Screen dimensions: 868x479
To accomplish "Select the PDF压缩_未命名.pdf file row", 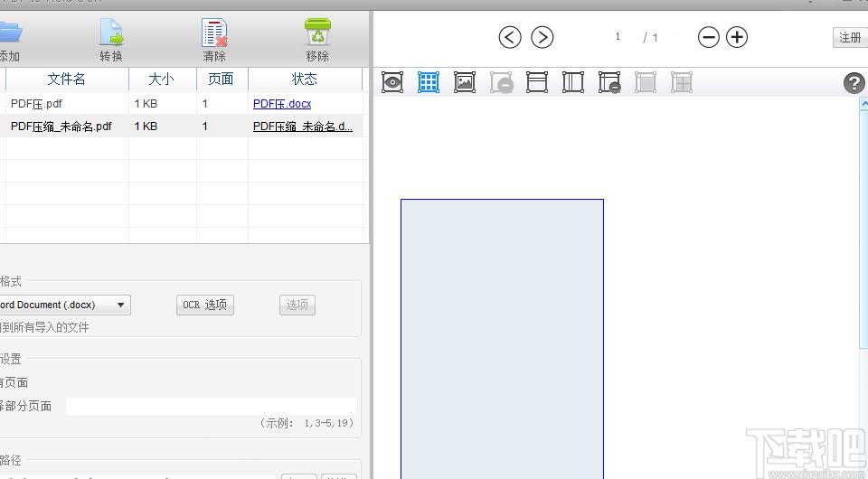I will [x=182, y=127].
